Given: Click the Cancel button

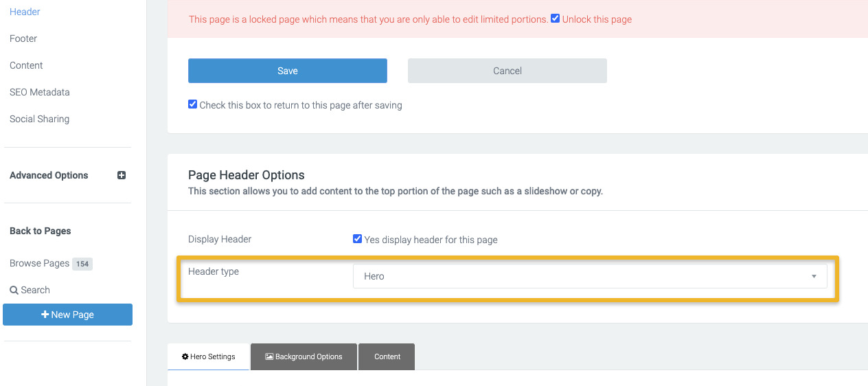Looking at the screenshot, I should (x=507, y=71).
